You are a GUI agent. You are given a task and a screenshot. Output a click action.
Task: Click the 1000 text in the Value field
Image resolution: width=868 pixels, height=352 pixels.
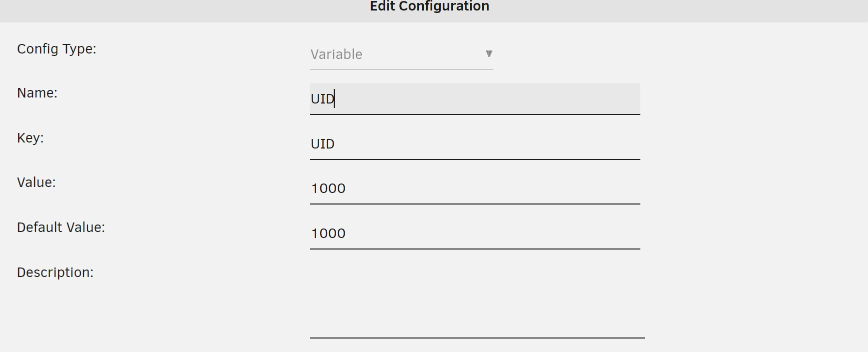(x=328, y=188)
